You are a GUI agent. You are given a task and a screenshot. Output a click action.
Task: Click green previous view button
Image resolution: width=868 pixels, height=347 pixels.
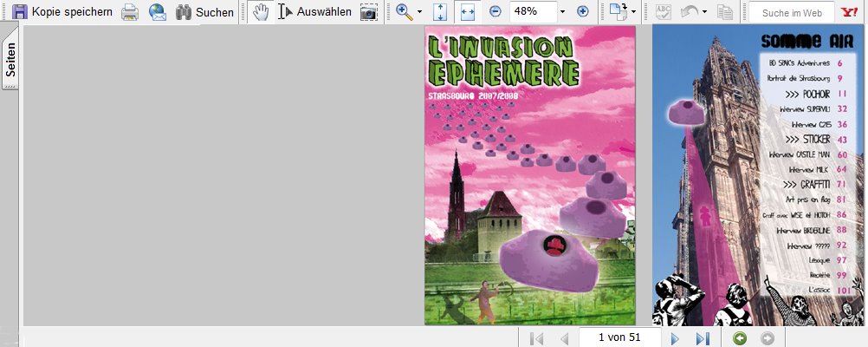740,337
